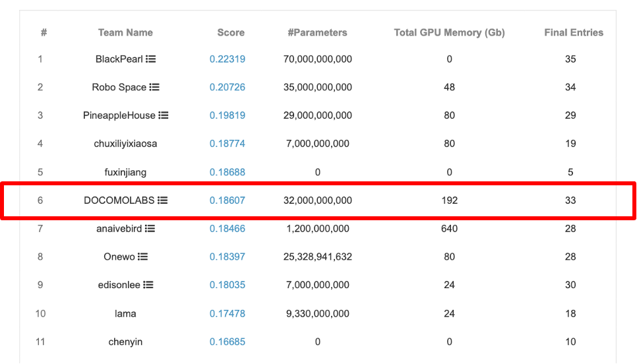637x364 pixels.
Task: Select the team name BlackPearl
Action: 119,59
